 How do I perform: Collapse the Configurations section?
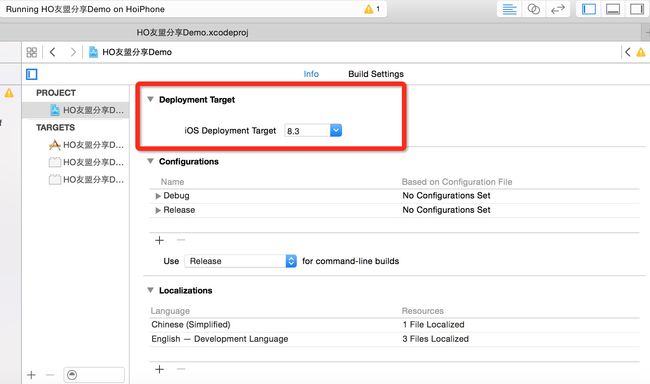click(150, 161)
